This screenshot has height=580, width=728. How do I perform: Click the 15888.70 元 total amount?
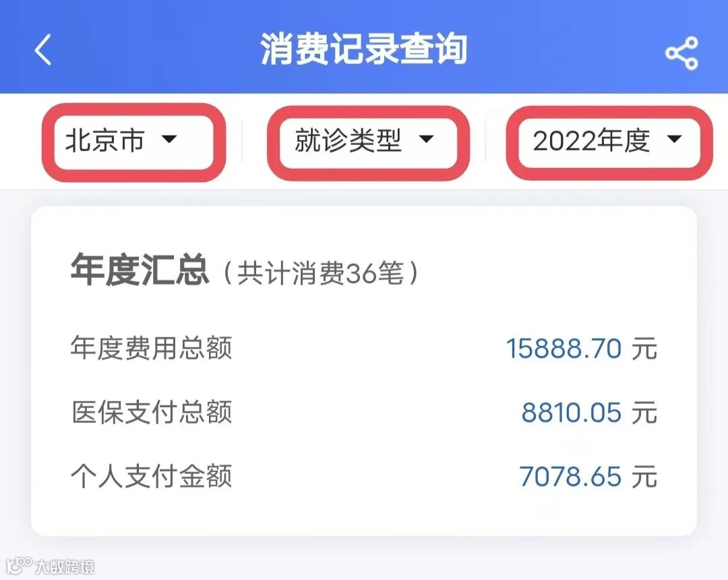(x=581, y=348)
